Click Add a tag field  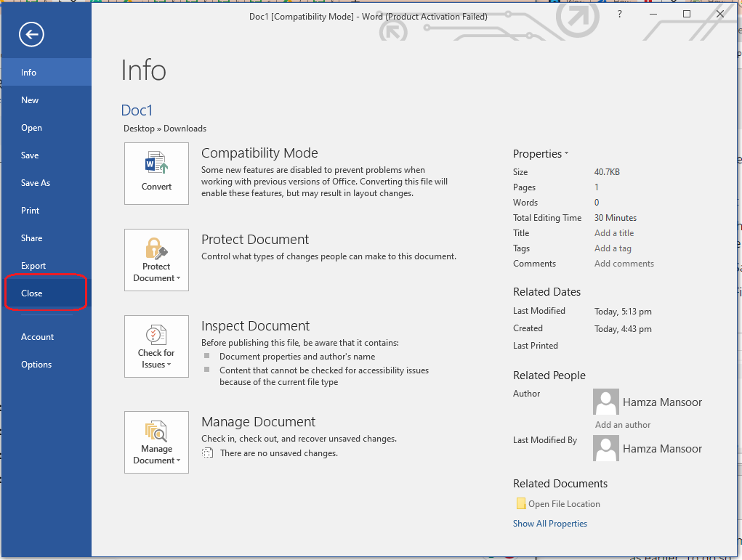click(613, 248)
